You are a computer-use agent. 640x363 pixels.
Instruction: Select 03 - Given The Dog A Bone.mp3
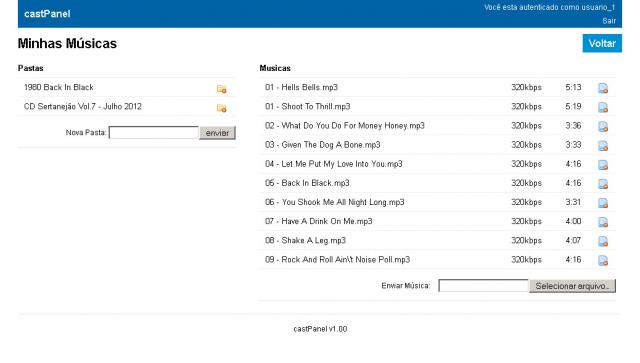(x=322, y=145)
